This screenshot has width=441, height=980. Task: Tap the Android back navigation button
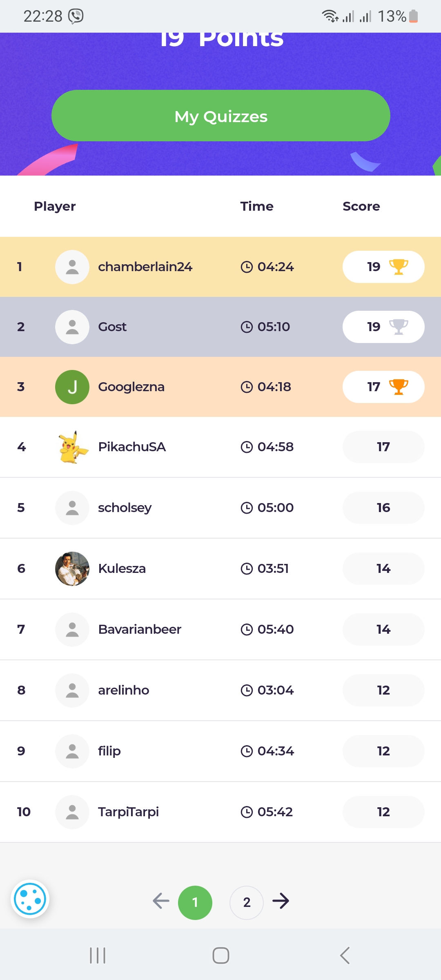coord(345,955)
